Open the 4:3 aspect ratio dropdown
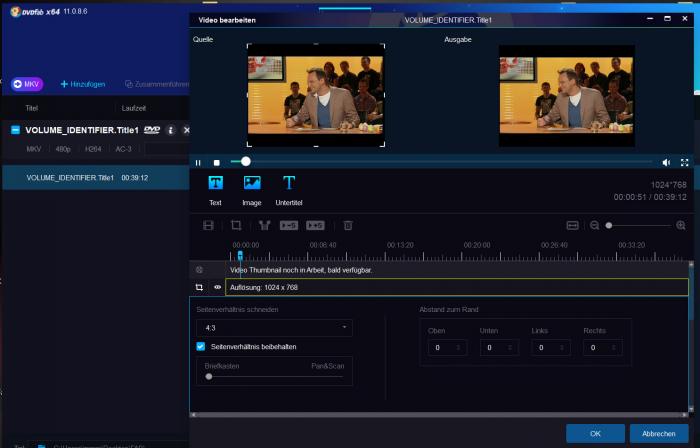Viewport: 700px width, 448px height. tap(274, 327)
